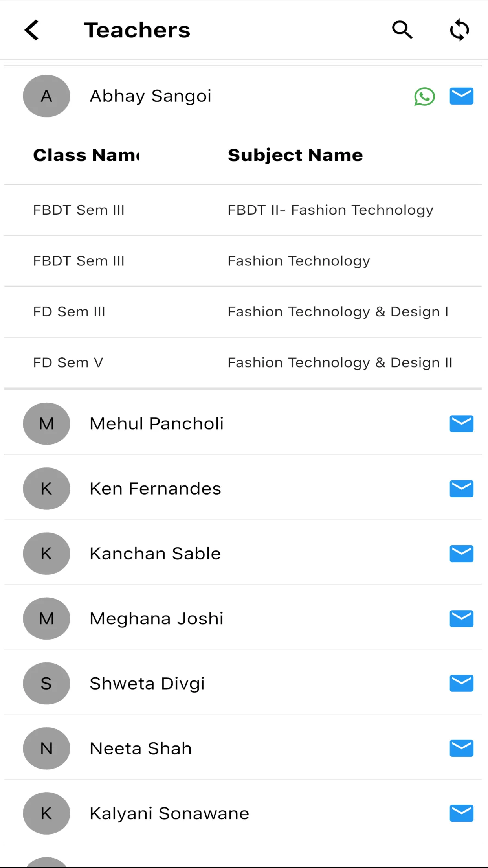Email Mehul Pancholi
The image size is (488, 868).
click(461, 423)
